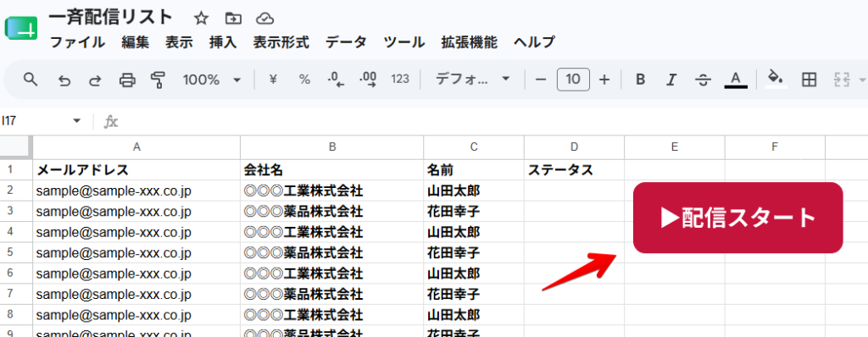The height and width of the screenshot is (337, 868).
Task: Select column E header
Action: (x=674, y=146)
